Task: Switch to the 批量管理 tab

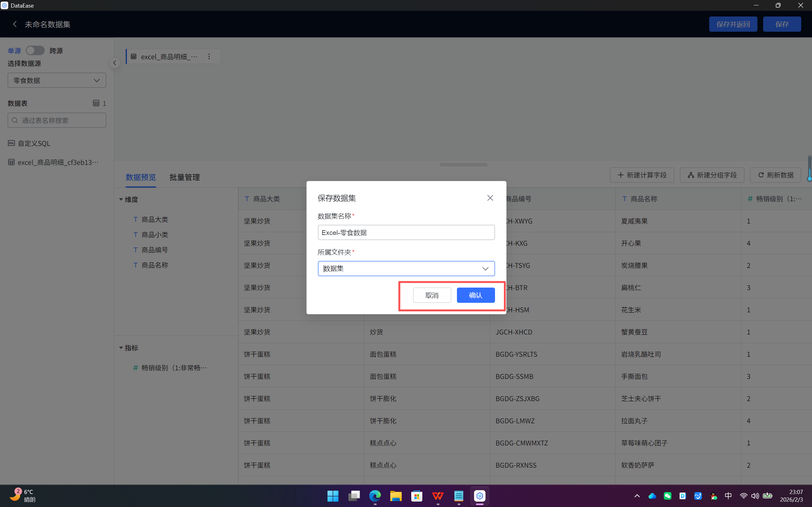Action: (x=185, y=177)
